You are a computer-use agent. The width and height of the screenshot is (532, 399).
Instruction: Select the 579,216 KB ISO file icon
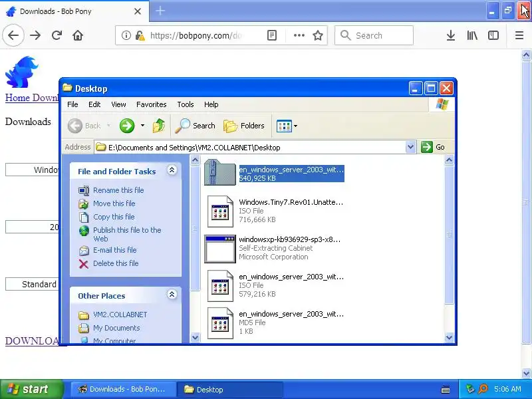(220, 286)
